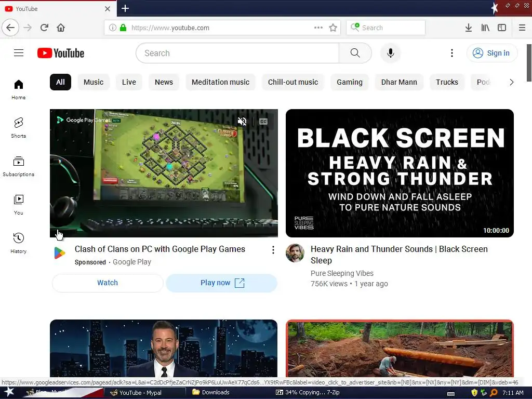Screen dimensions: 532x399
Task: Open Subscriptions in the sidebar
Action: pyautogui.click(x=18, y=166)
